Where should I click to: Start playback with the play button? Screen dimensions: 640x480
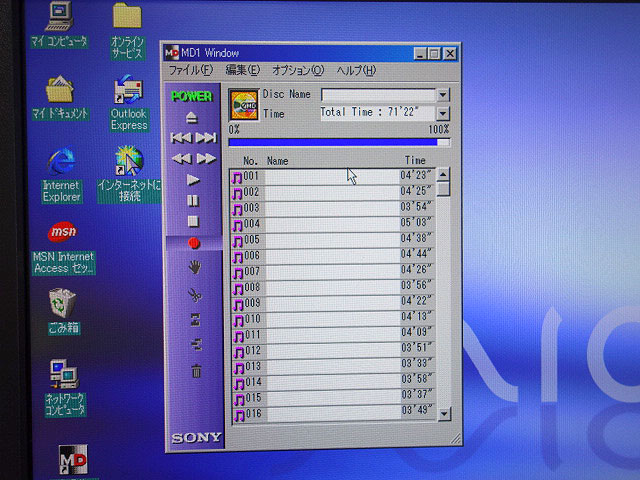coord(193,180)
